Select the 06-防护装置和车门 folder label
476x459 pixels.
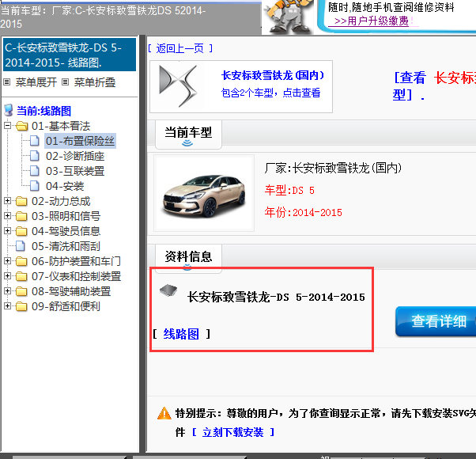(x=76, y=261)
